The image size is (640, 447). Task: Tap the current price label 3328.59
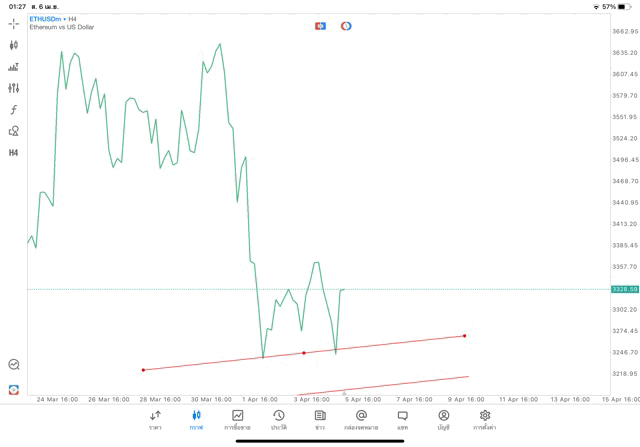coord(624,289)
